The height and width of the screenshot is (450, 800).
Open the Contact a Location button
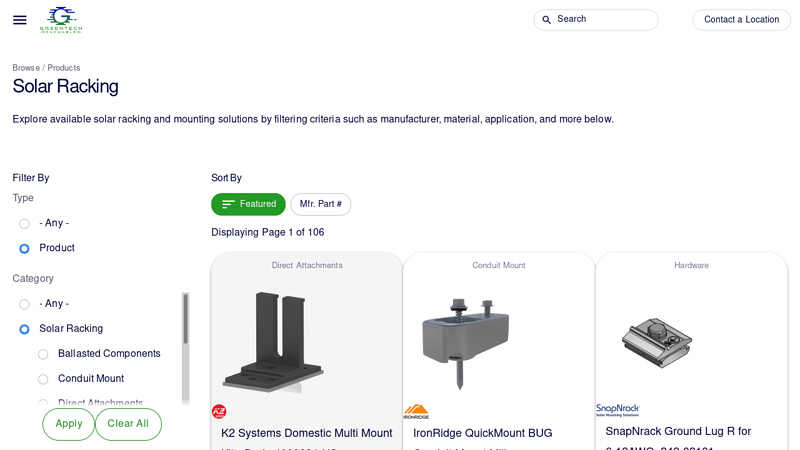(741, 20)
